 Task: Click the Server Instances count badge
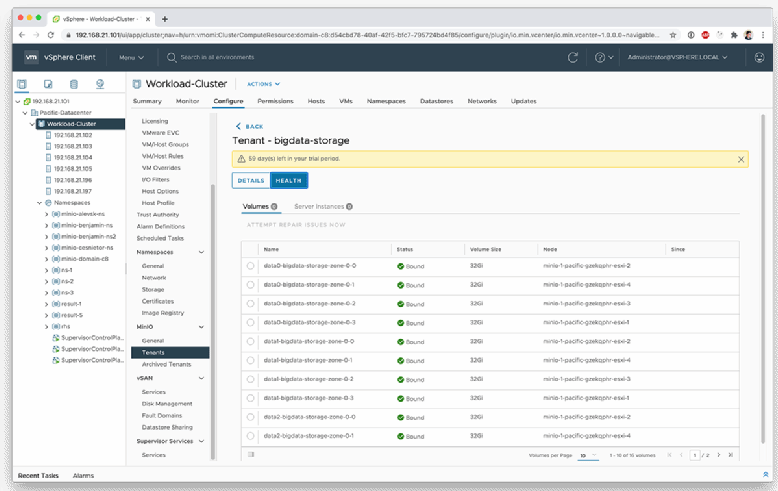pos(349,206)
